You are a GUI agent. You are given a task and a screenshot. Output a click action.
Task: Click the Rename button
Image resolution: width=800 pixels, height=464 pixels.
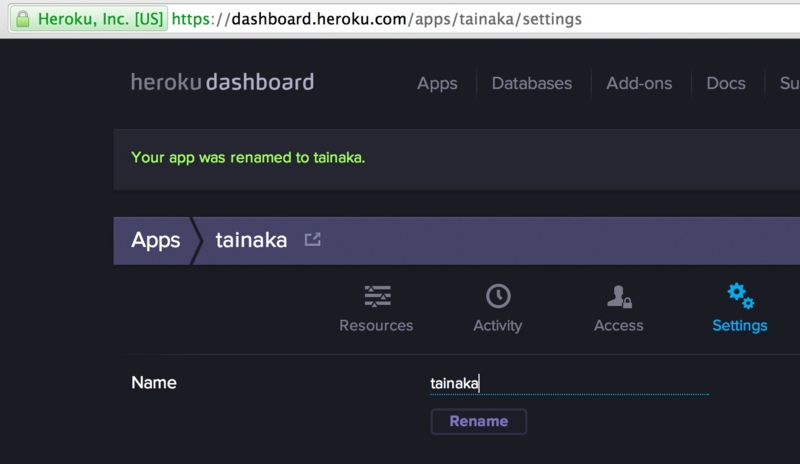[479, 422]
